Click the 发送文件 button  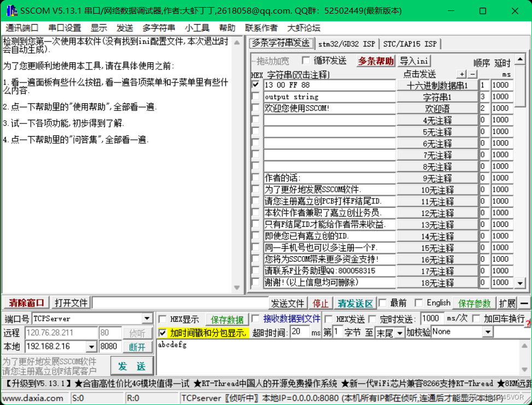point(288,303)
